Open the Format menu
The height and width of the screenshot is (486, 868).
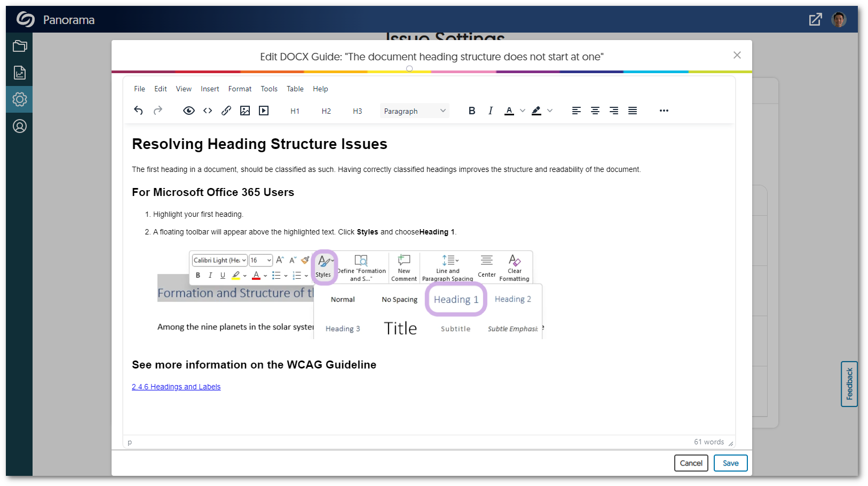(x=240, y=89)
